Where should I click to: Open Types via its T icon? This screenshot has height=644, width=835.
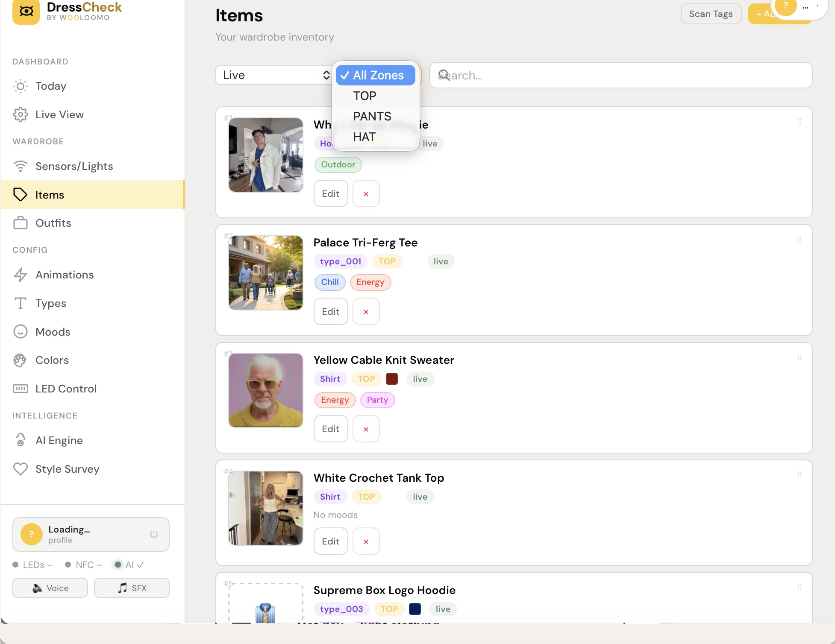coord(20,303)
